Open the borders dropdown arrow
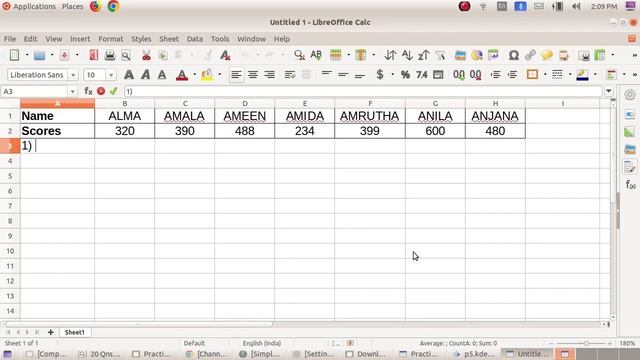This screenshot has width=640, height=360. coord(545,75)
